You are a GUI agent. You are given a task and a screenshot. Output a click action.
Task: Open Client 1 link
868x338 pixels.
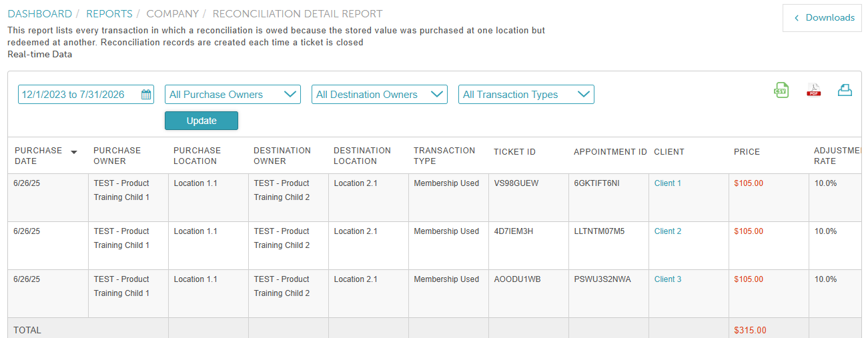(668, 183)
